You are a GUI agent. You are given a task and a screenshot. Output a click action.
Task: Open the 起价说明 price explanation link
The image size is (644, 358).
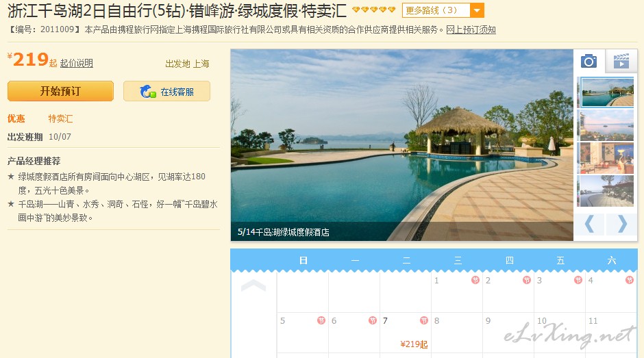click(77, 63)
